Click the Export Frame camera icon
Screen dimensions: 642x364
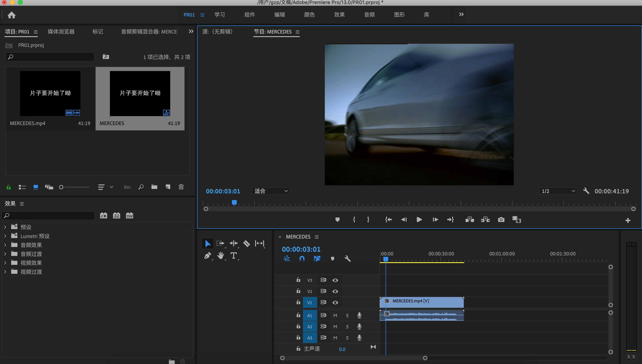(501, 220)
